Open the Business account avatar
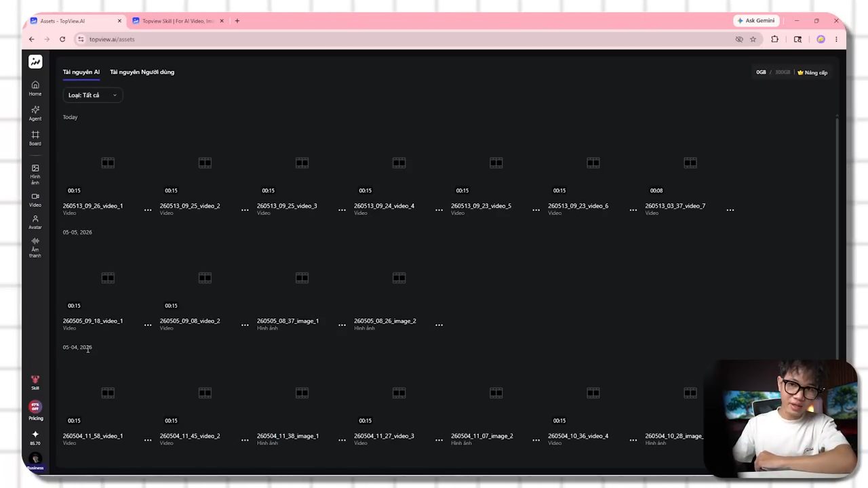Viewport: 868px width, 488px height. [x=35, y=460]
